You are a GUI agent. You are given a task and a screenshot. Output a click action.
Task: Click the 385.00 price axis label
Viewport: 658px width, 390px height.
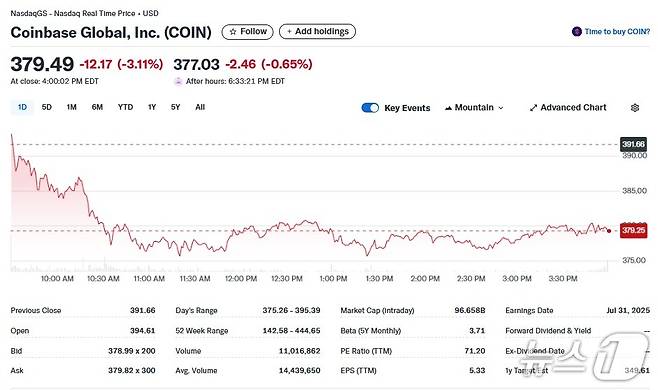point(634,191)
